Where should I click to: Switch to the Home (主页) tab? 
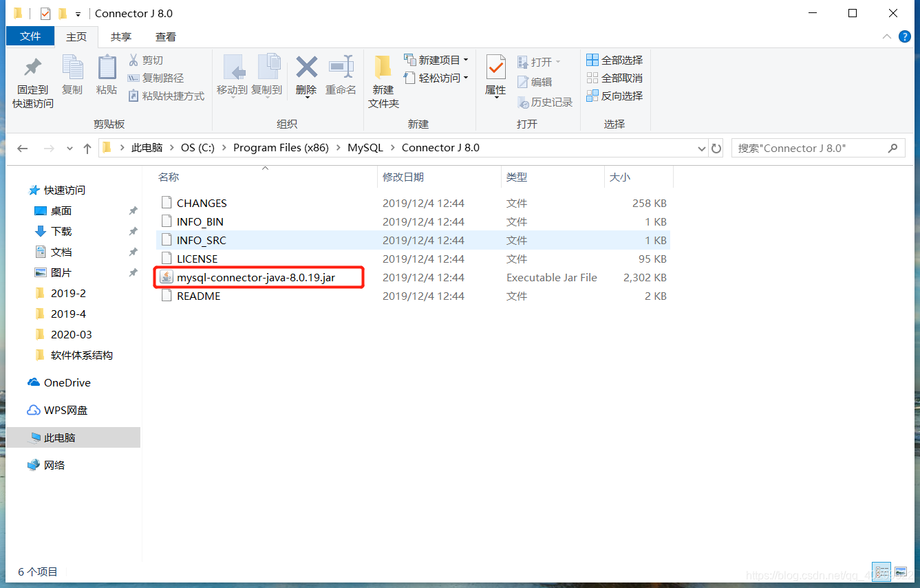pyautogui.click(x=76, y=37)
